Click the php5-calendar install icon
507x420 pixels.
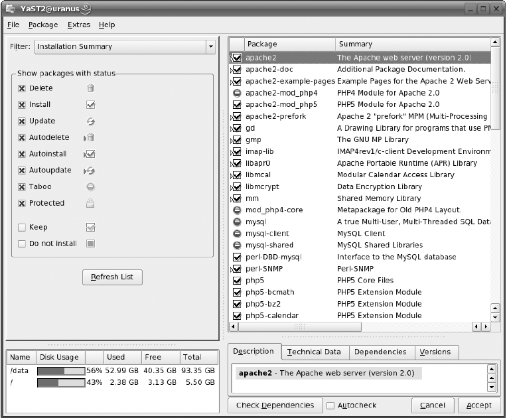point(237,316)
